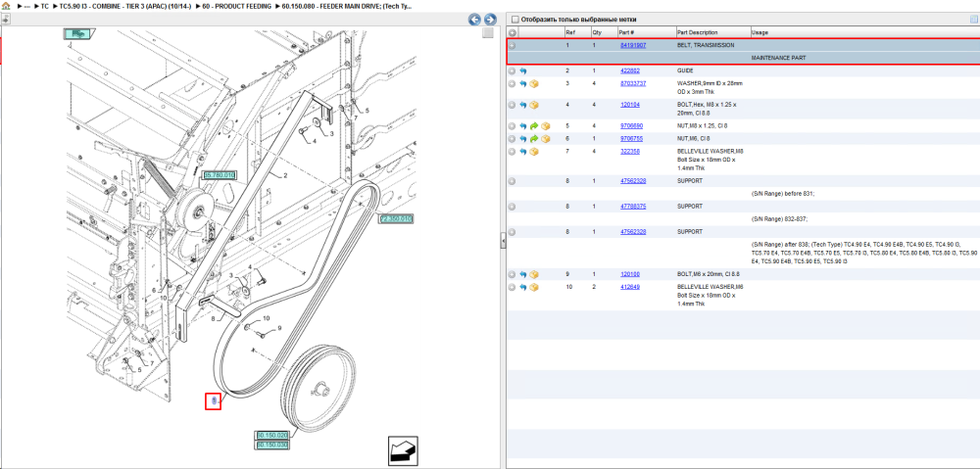Open part number 9706690 link

pos(631,126)
